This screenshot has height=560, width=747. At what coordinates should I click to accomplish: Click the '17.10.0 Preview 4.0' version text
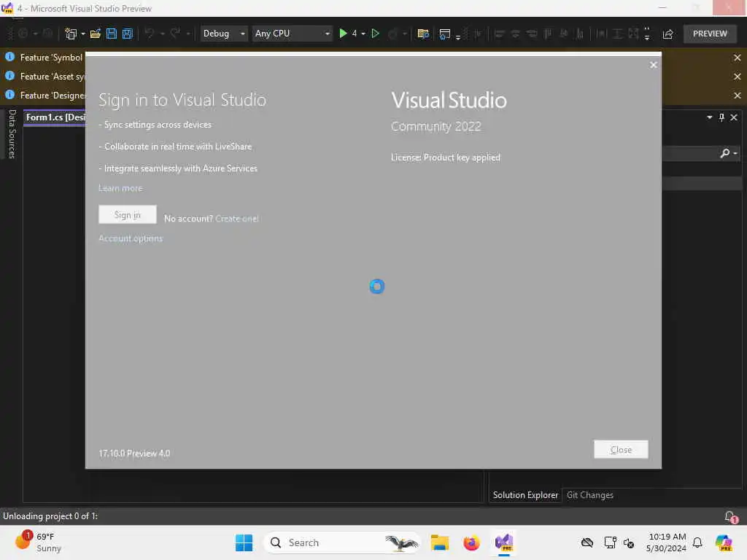click(134, 454)
